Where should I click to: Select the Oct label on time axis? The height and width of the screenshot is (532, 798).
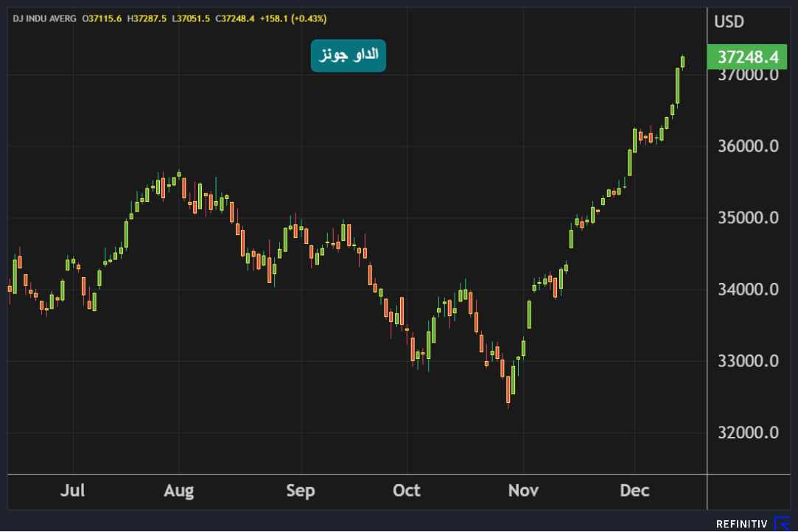407,491
